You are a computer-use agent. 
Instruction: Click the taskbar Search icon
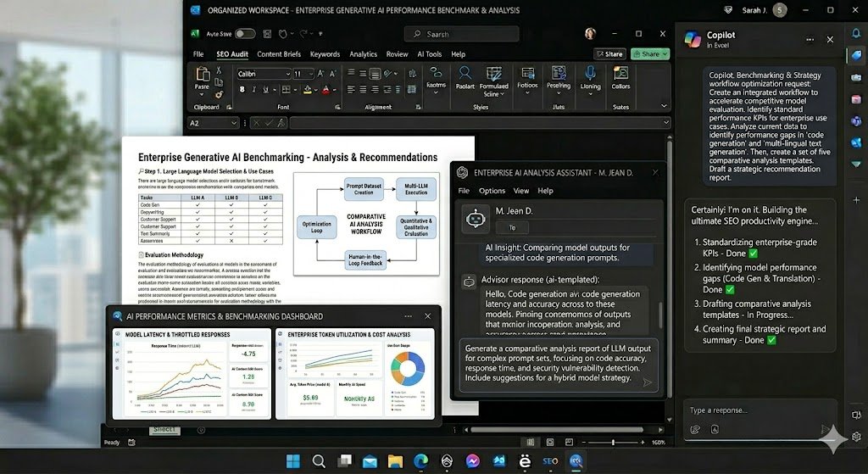coord(319,460)
